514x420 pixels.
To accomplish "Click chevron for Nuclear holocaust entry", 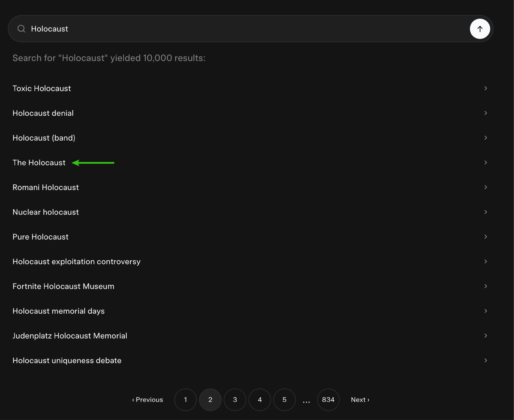I will tap(485, 212).
